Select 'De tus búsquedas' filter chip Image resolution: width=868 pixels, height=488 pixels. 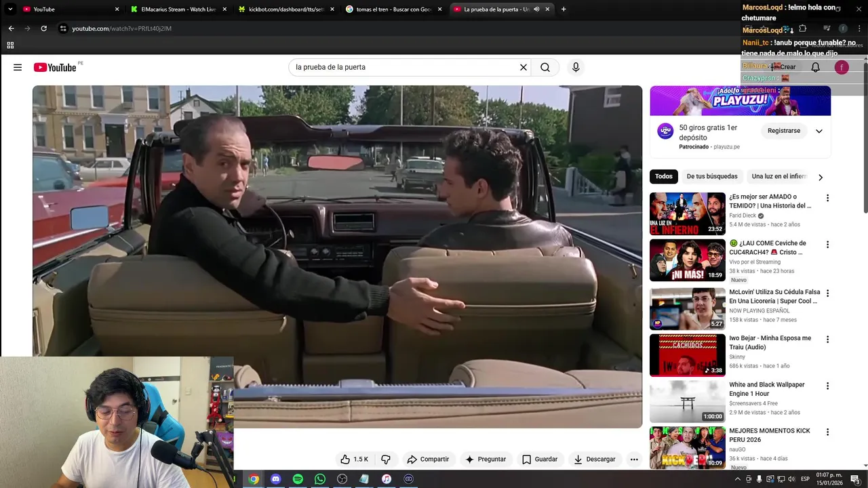pyautogui.click(x=712, y=176)
